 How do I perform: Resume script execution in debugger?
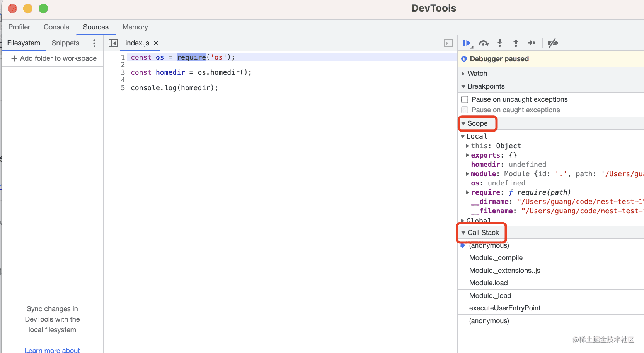pos(467,43)
